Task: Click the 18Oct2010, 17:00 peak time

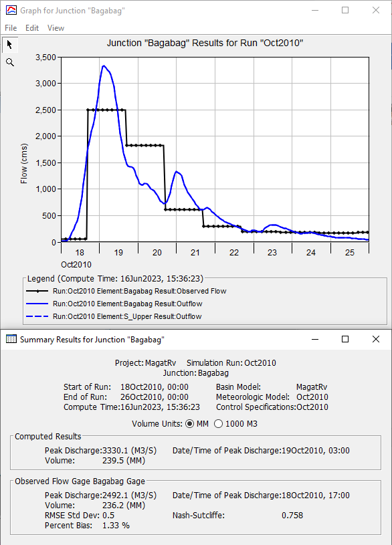Action: pyautogui.click(x=316, y=496)
